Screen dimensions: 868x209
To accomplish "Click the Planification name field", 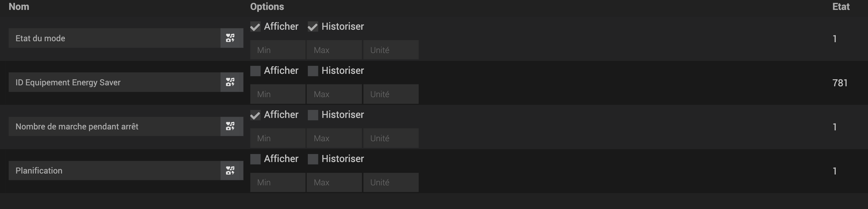I will 114,171.
